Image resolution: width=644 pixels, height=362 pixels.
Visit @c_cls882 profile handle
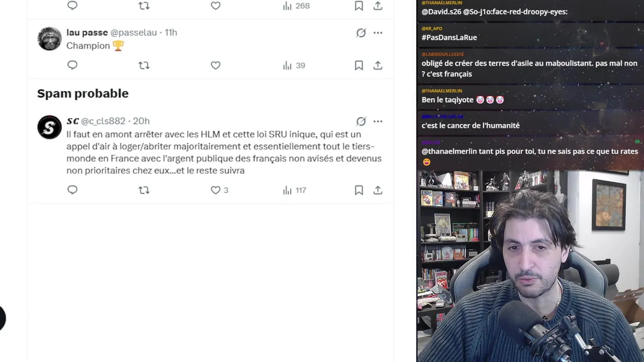click(103, 121)
